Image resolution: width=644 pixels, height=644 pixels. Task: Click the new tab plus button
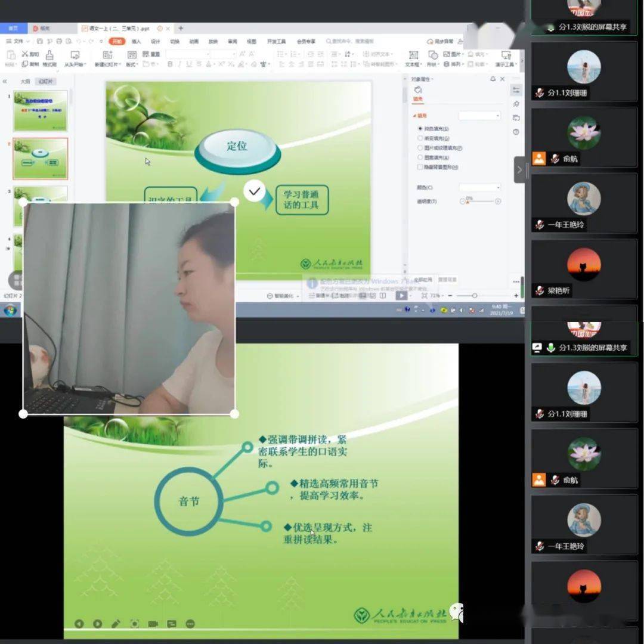pyautogui.click(x=181, y=29)
